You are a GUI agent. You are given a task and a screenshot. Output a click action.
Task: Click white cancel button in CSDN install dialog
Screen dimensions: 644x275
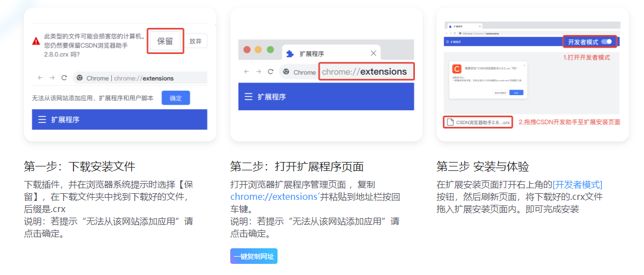[x=501, y=92]
